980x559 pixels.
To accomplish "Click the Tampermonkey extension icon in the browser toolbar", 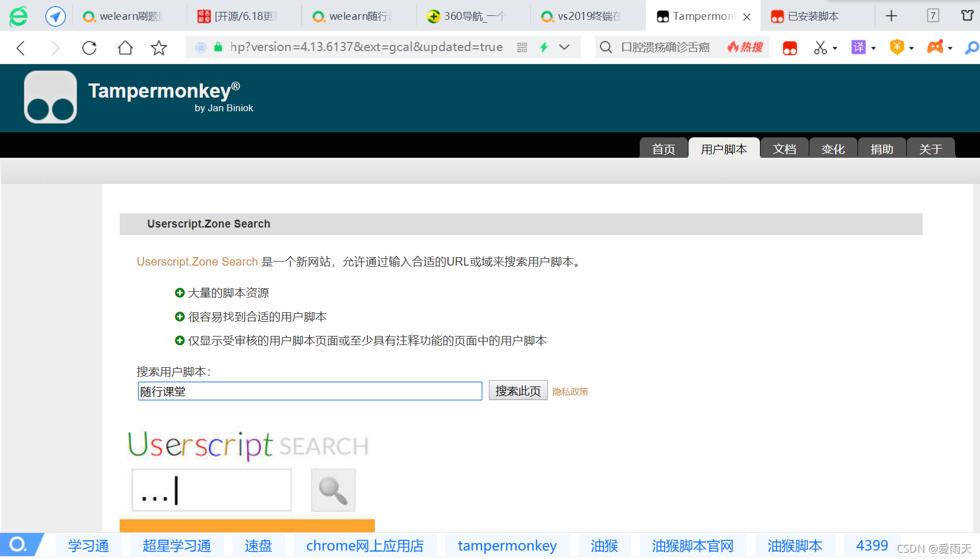I will (x=789, y=48).
